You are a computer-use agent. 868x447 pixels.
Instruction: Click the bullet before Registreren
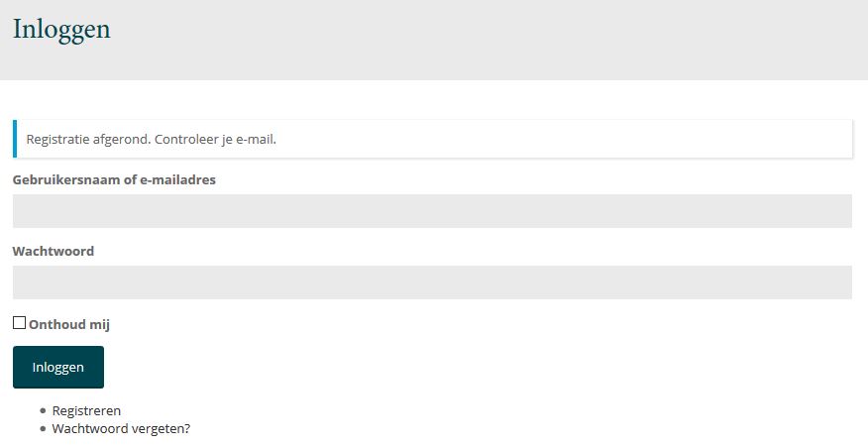43,410
